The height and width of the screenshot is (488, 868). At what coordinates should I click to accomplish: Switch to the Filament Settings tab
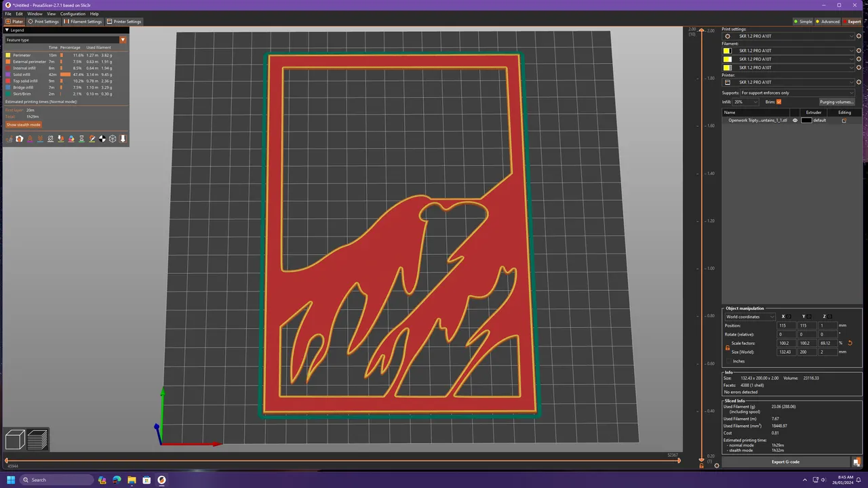83,22
